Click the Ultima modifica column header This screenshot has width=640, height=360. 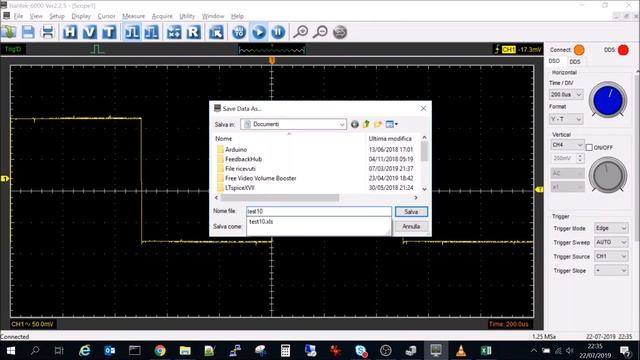pos(390,139)
